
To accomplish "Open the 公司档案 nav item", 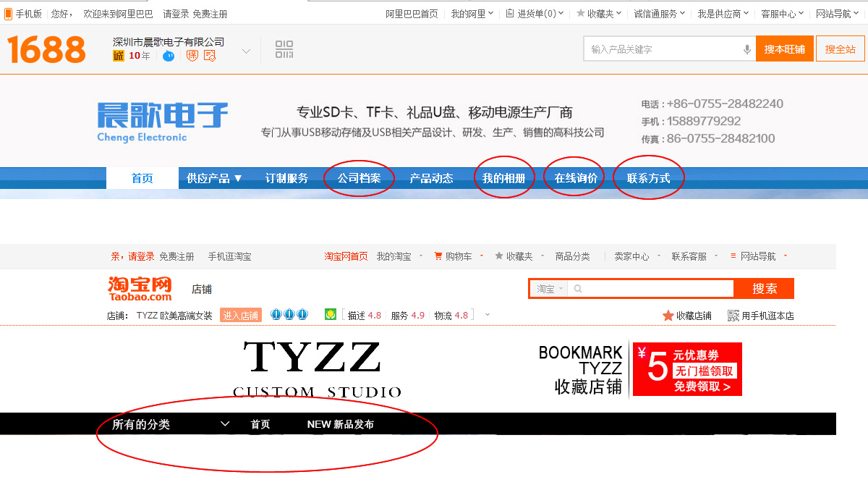I will [x=359, y=178].
